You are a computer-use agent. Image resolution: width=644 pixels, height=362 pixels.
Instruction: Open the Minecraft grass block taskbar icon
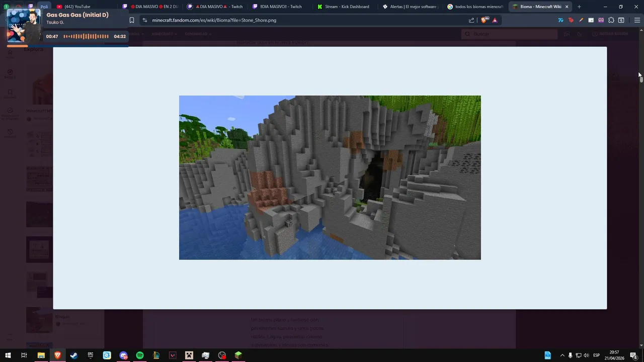click(x=238, y=355)
